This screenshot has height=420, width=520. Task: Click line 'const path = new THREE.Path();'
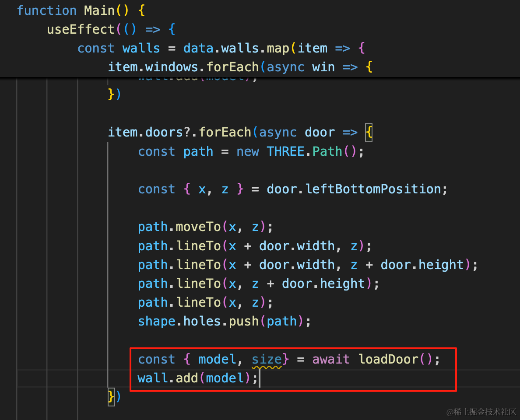[251, 151]
